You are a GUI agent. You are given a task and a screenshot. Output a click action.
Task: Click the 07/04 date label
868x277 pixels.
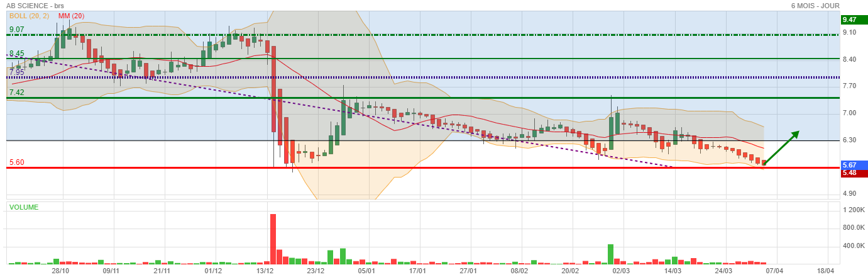point(774,271)
